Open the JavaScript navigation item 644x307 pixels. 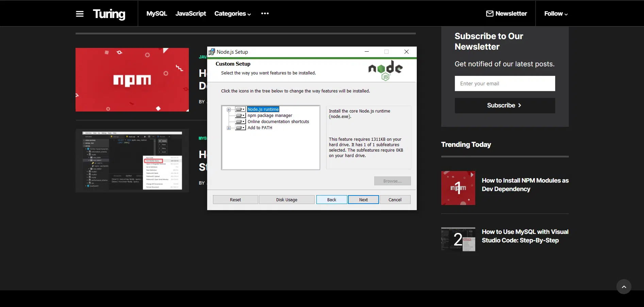(x=191, y=14)
